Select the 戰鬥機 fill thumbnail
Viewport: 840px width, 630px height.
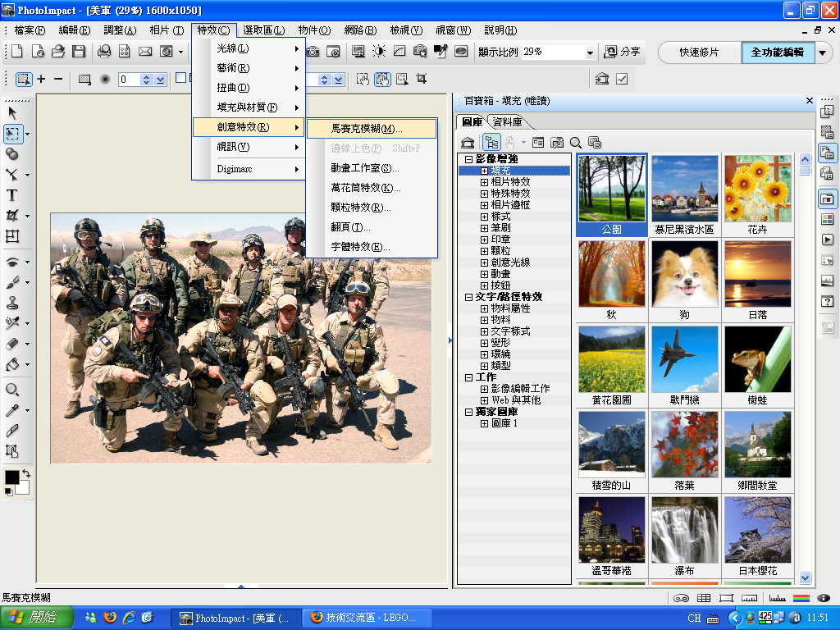tap(685, 365)
